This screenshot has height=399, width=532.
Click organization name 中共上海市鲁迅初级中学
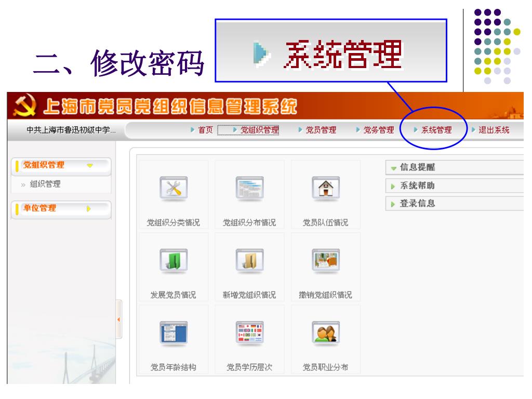[71, 130]
